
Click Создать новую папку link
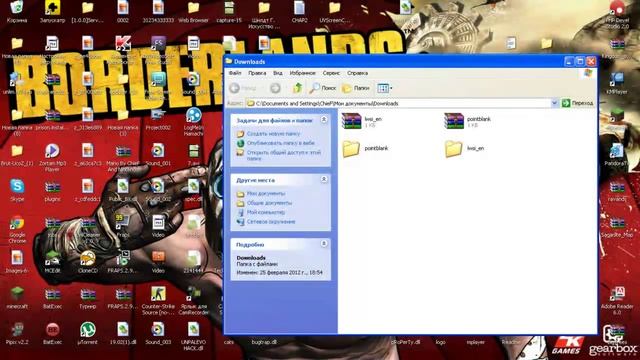coord(273,134)
